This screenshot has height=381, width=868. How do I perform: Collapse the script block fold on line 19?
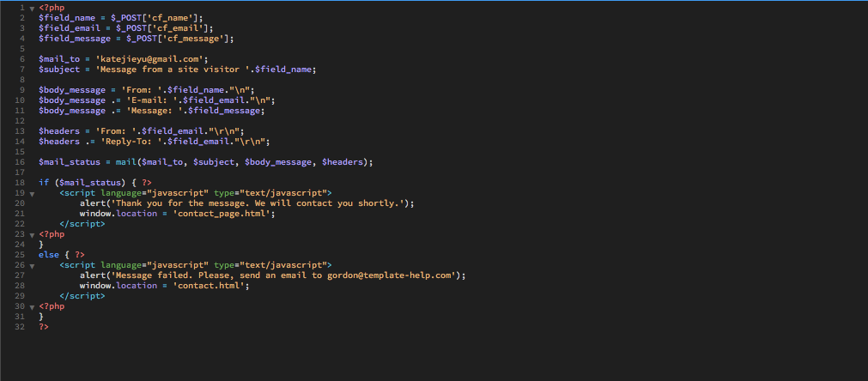coord(32,194)
